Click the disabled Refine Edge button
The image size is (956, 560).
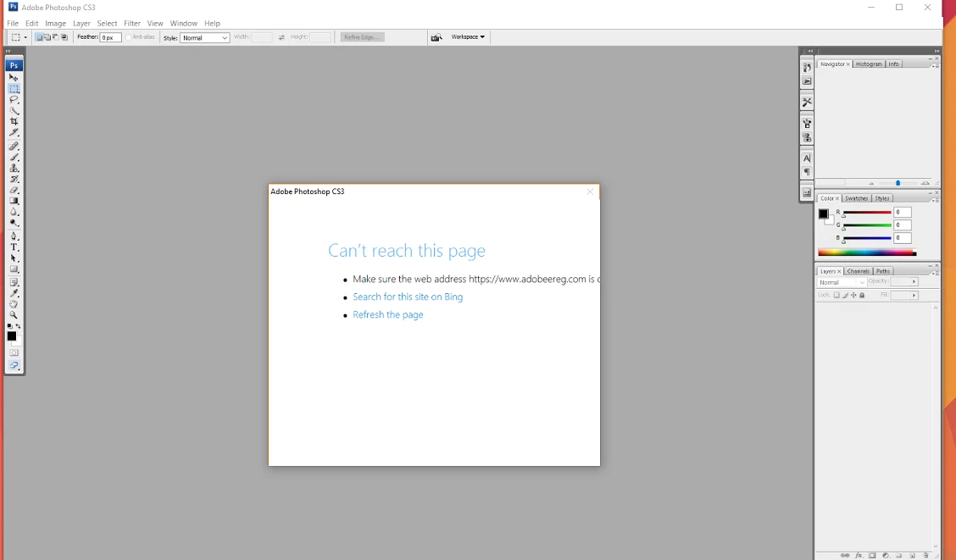[x=362, y=37]
